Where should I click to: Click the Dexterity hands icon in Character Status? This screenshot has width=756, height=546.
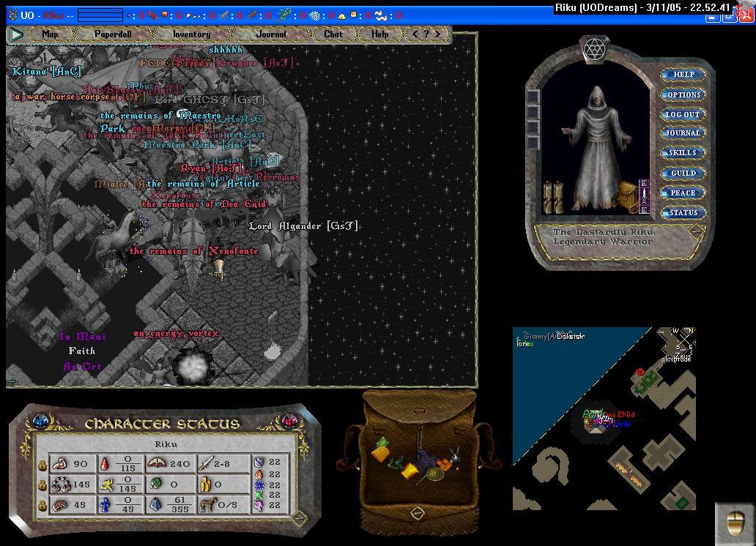coord(60,485)
